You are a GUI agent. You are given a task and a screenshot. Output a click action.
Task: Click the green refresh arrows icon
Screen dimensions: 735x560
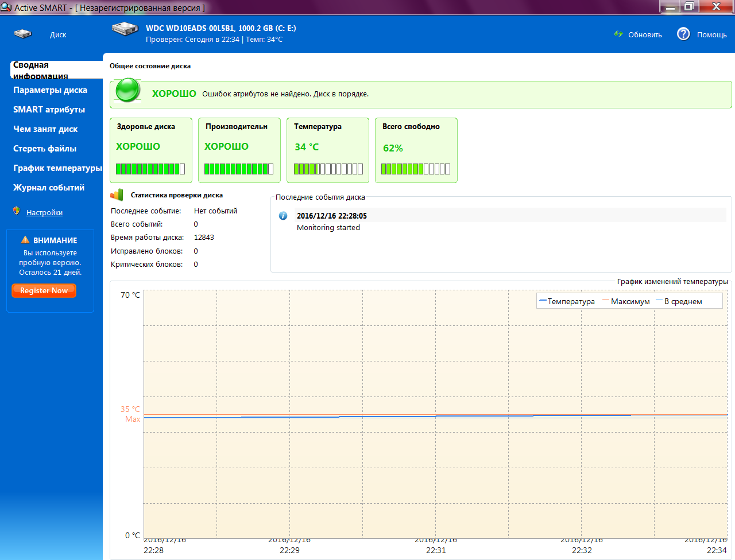(618, 34)
